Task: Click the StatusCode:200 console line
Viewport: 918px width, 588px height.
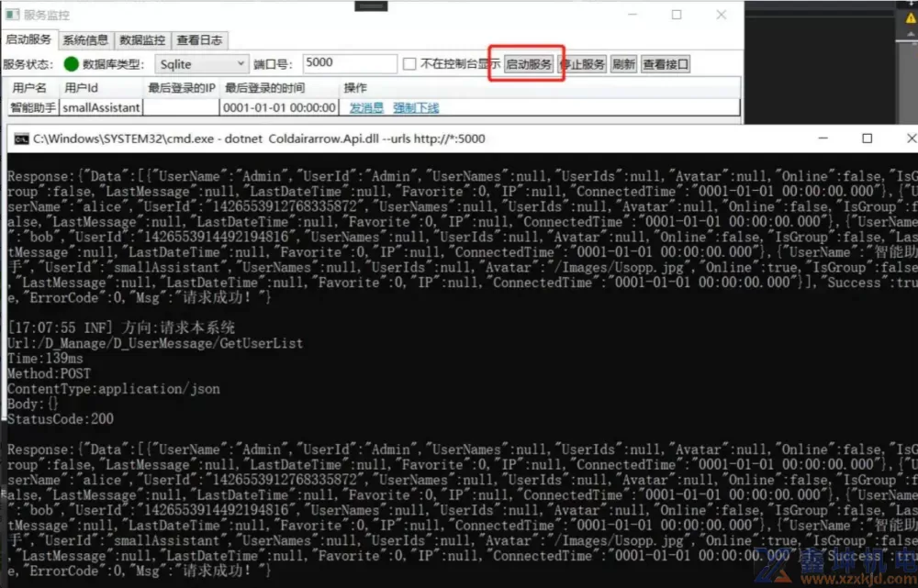Action: pyautogui.click(x=61, y=419)
